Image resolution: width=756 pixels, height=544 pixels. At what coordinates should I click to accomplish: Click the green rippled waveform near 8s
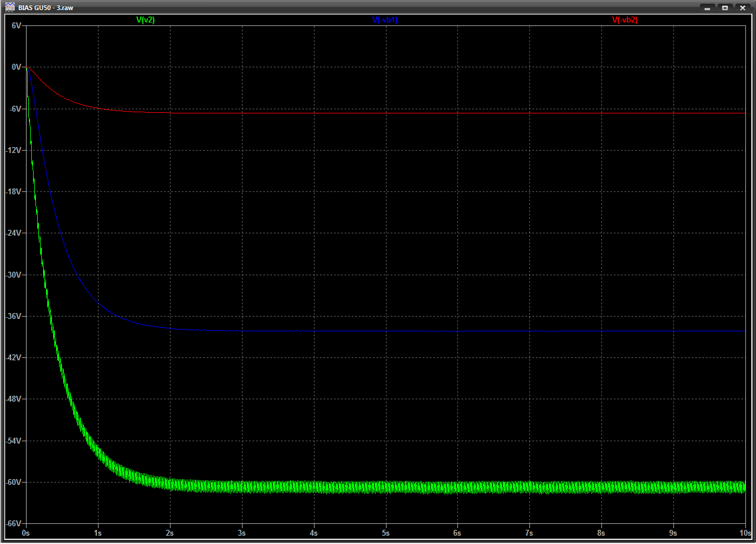601,487
